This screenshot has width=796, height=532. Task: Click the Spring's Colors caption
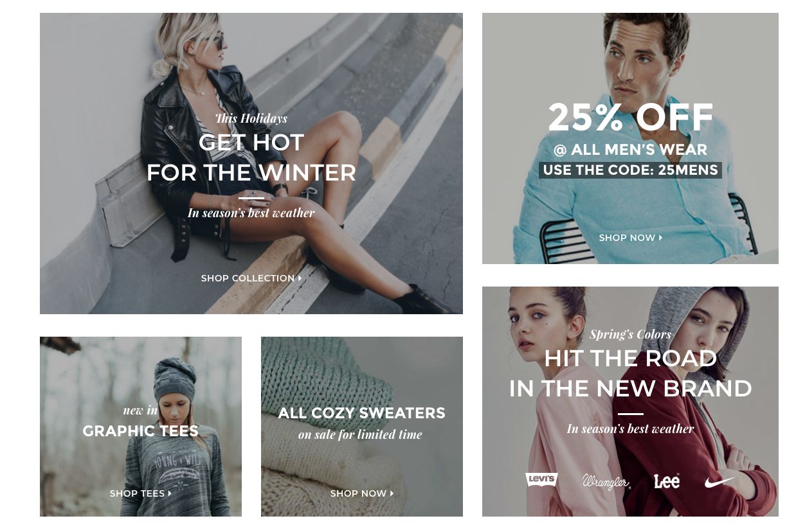pos(630,334)
